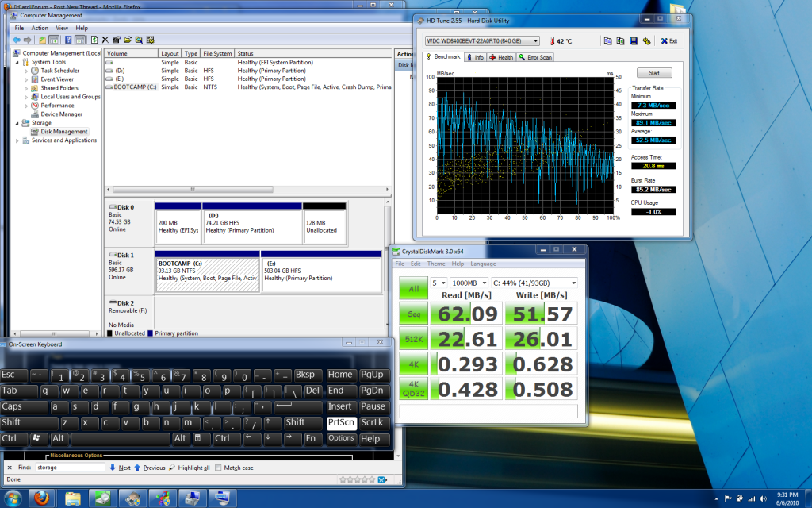Switch to the Health tab in HD Tune

(501, 57)
